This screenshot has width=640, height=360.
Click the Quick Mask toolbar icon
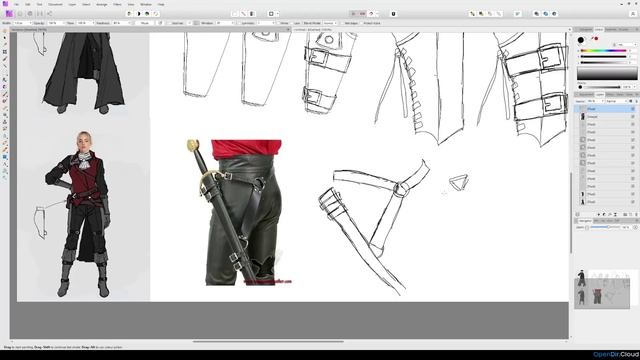point(271,14)
